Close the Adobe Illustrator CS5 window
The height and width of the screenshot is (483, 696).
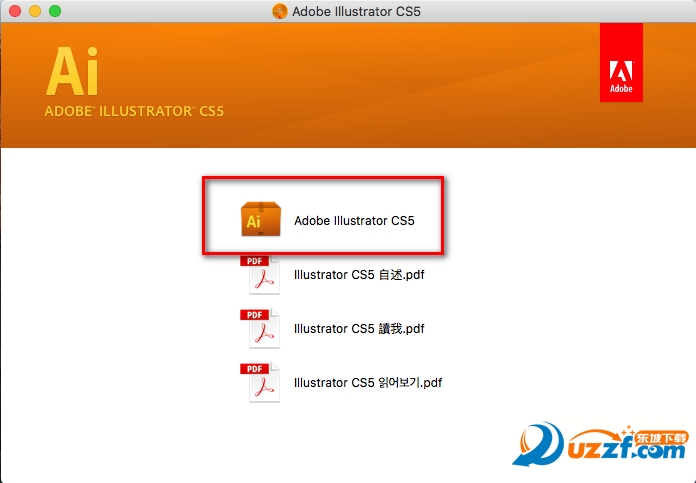14,11
